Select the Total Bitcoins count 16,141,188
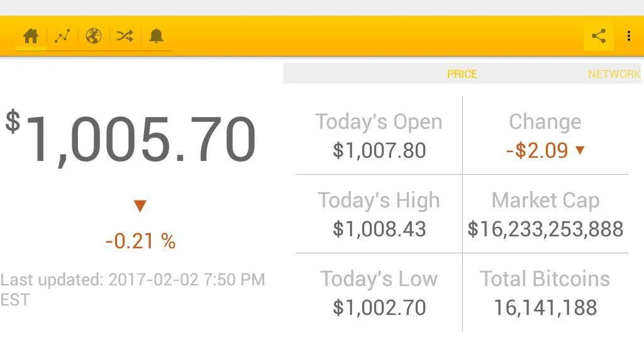Viewport: 644px width, 347px height. [545, 308]
